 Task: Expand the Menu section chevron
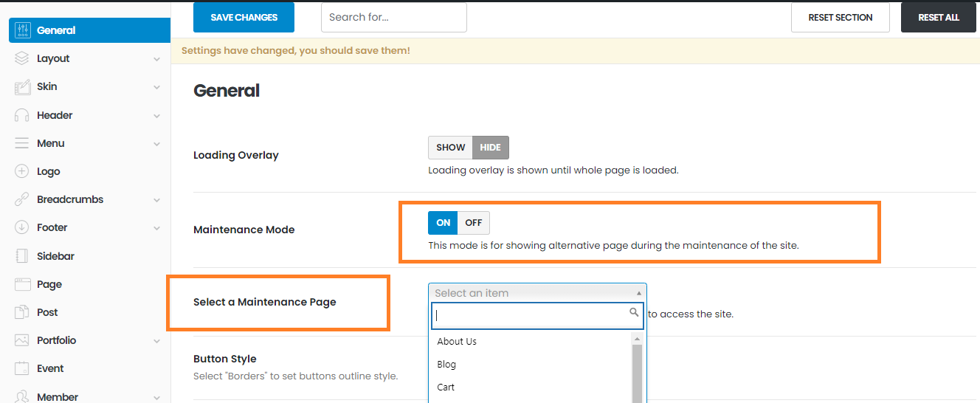156,144
